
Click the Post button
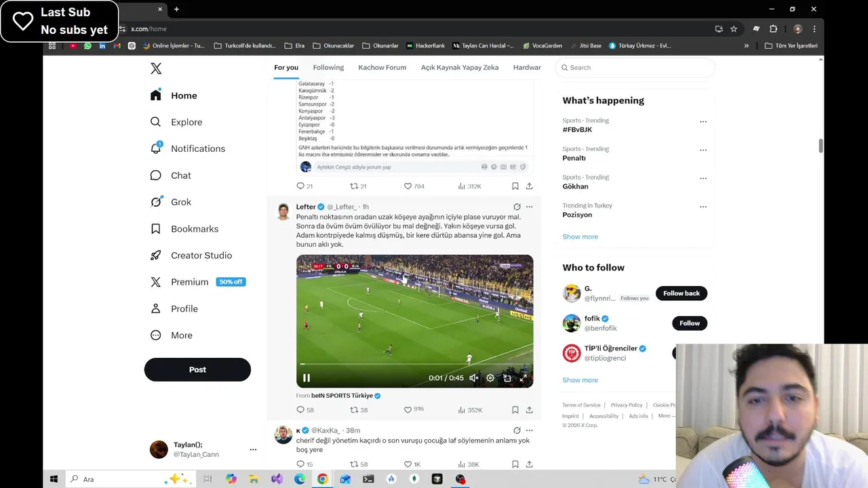click(197, 369)
